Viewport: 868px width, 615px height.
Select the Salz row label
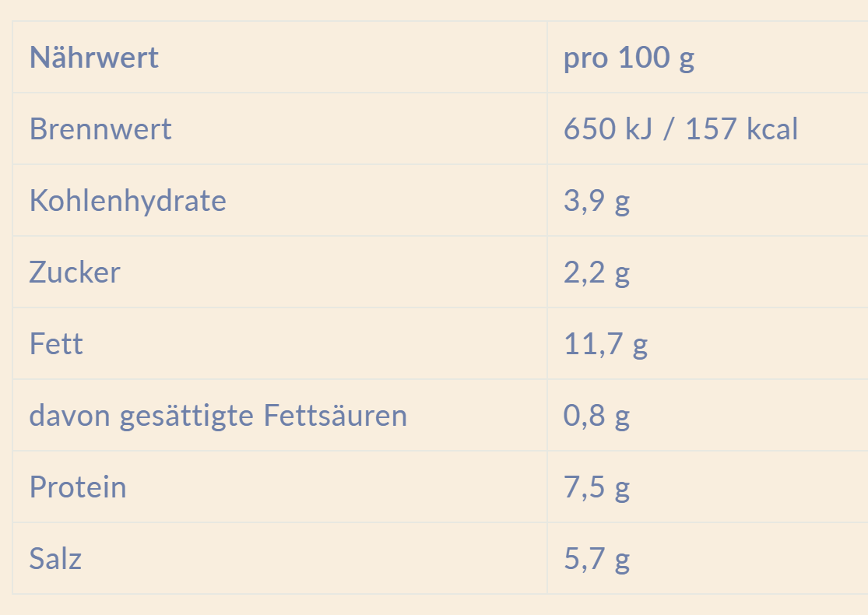coord(55,559)
